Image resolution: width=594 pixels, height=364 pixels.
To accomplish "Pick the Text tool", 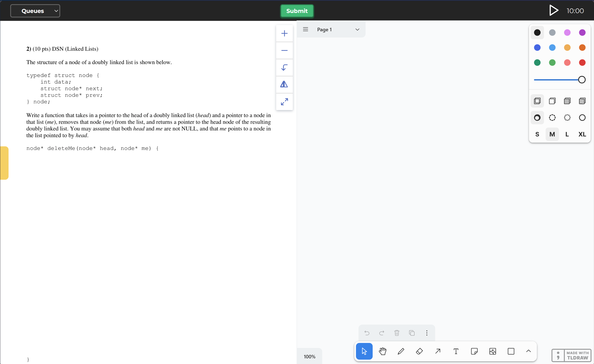I will click(456, 351).
